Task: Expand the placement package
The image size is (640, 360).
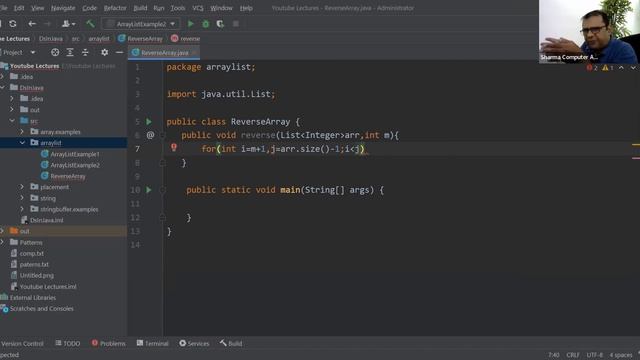Action: (22, 187)
